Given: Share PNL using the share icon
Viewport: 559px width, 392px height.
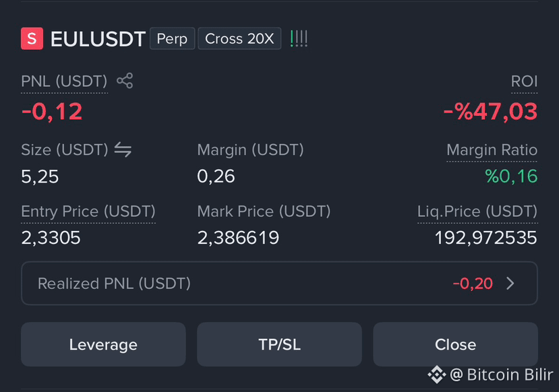Looking at the screenshot, I should coord(125,81).
